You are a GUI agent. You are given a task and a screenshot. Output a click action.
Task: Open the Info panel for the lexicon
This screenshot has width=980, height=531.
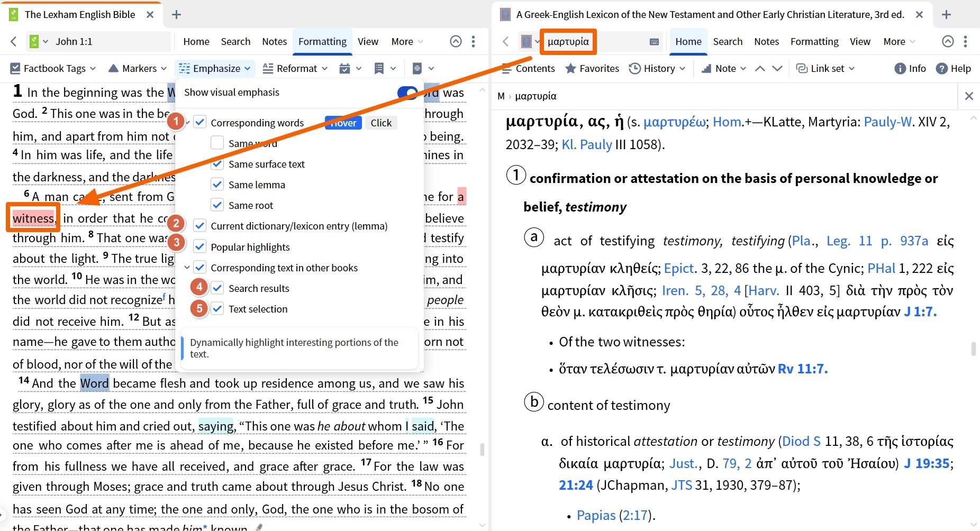tap(910, 68)
